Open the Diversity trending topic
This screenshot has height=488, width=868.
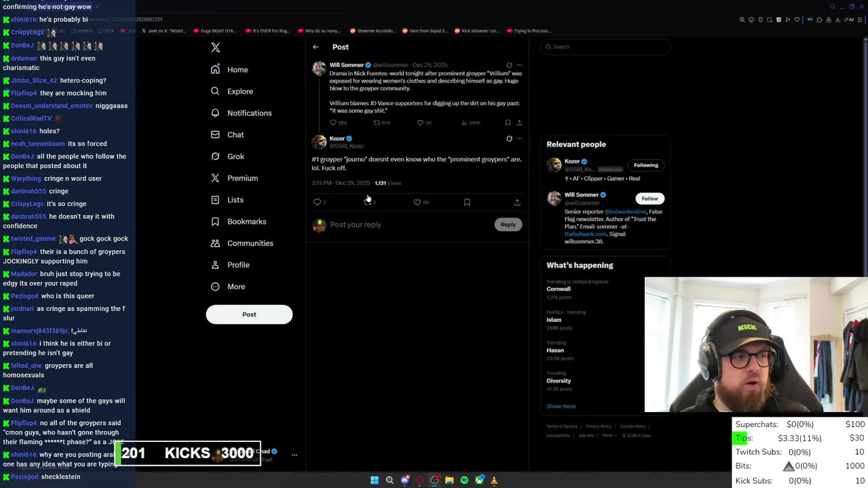559,381
